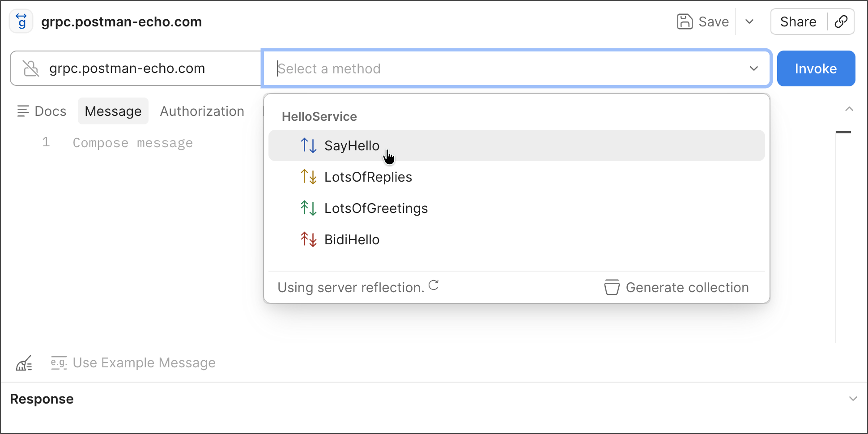Copy request link via chain icon
Image resolution: width=868 pixels, height=434 pixels.
[x=841, y=21]
